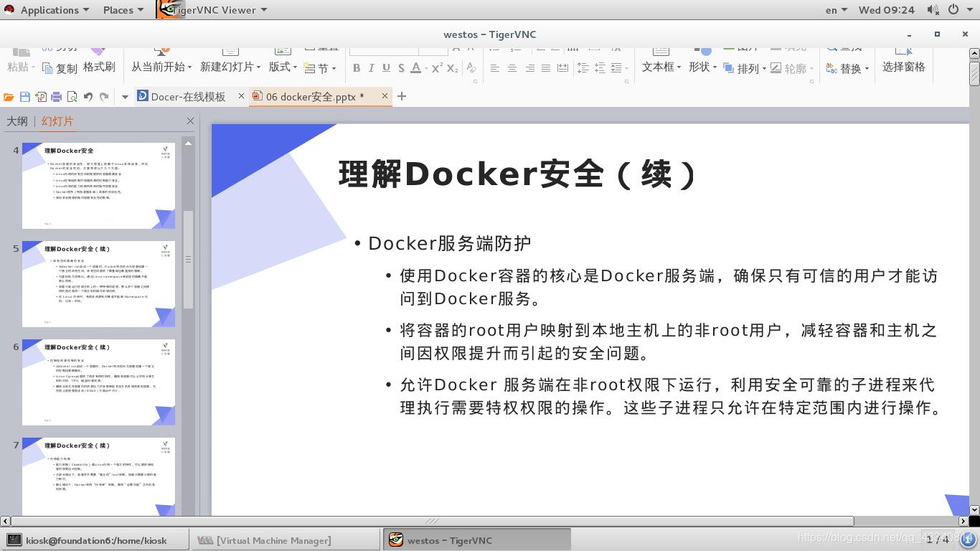The width and height of the screenshot is (980, 551).
Task: Open the Section (节) menu
Action: click(319, 68)
